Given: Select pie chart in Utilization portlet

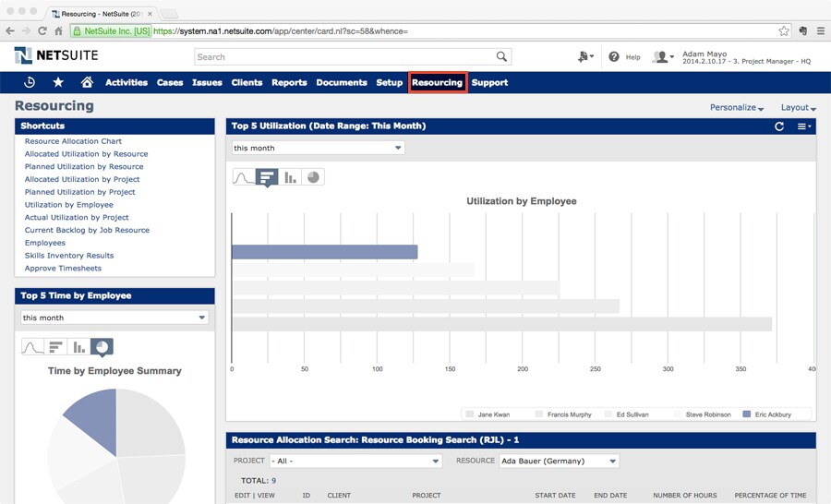Looking at the screenshot, I should point(313,177).
